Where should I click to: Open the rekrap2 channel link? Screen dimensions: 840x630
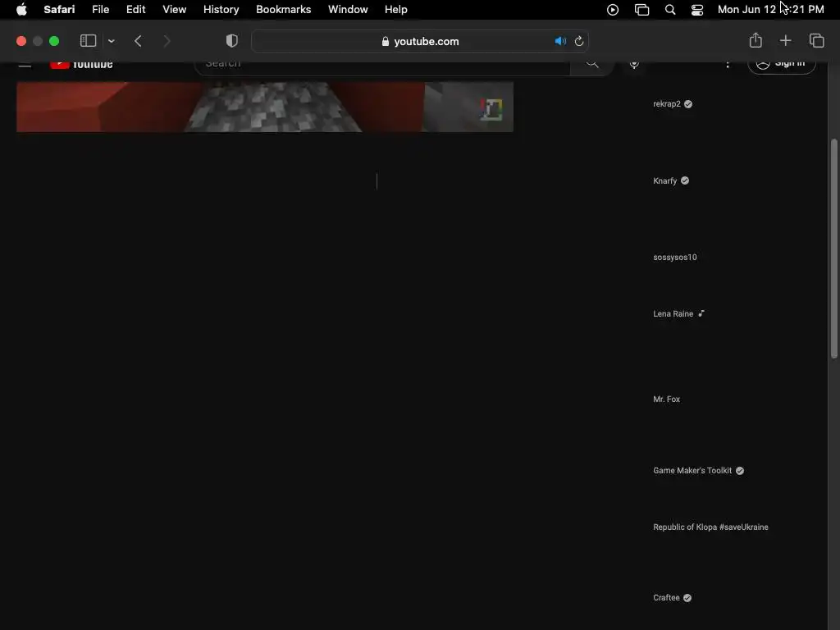coord(666,104)
